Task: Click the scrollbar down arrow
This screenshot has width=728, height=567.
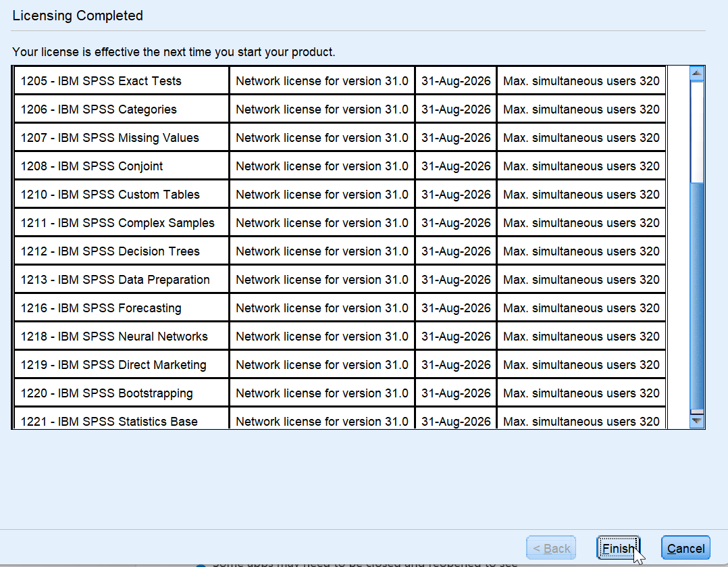Action: tap(696, 420)
